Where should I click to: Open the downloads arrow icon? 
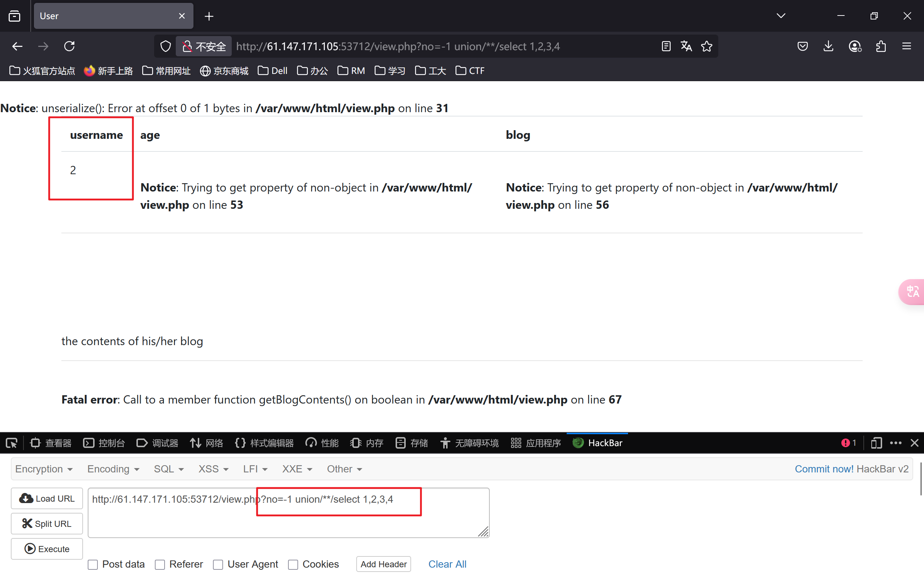(828, 47)
